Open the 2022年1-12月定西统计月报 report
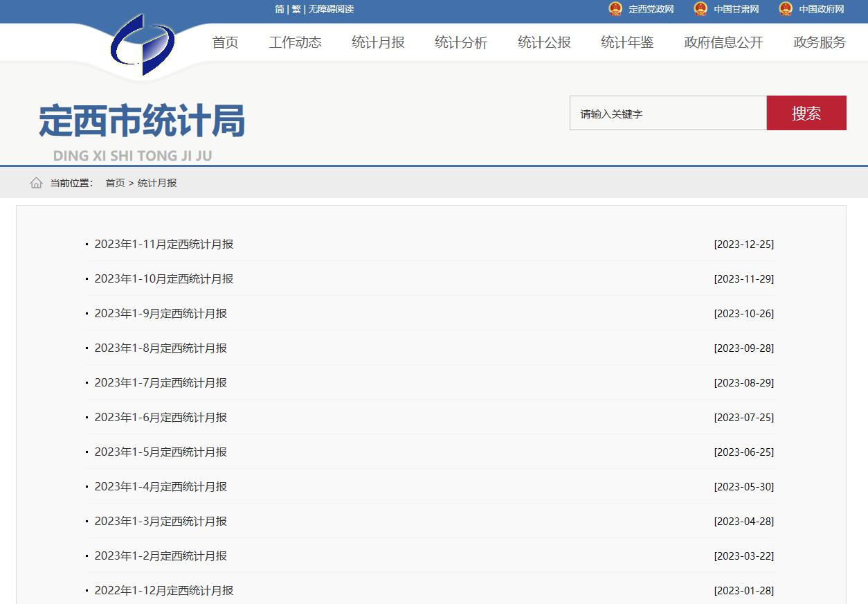868x604 pixels. (164, 591)
